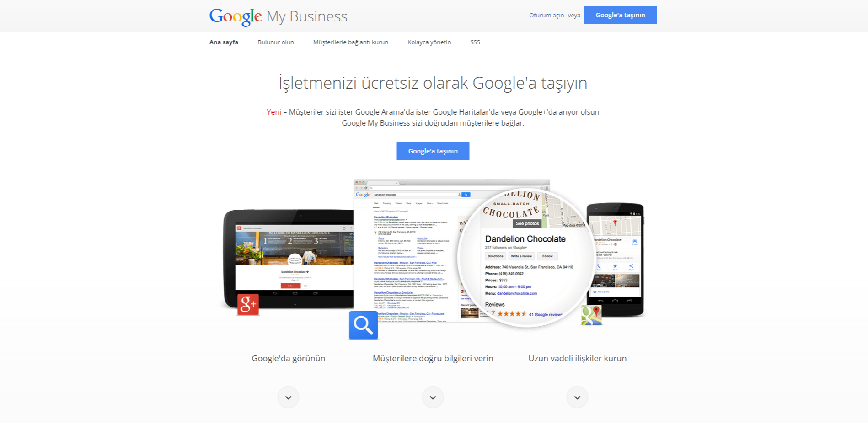Image resolution: width=868 pixels, height=434 pixels.
Task: Open the SSS tab
Action: pyautogui.click(x=475, y=42)
